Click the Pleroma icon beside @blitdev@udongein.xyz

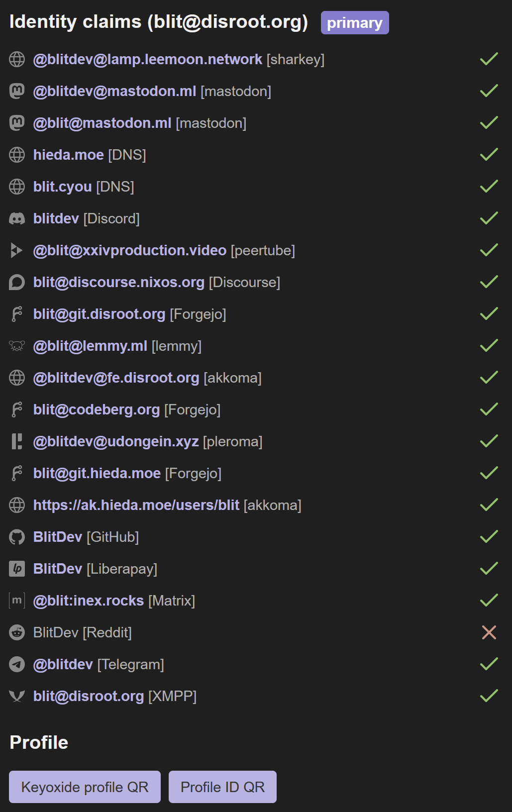point(17,441)
